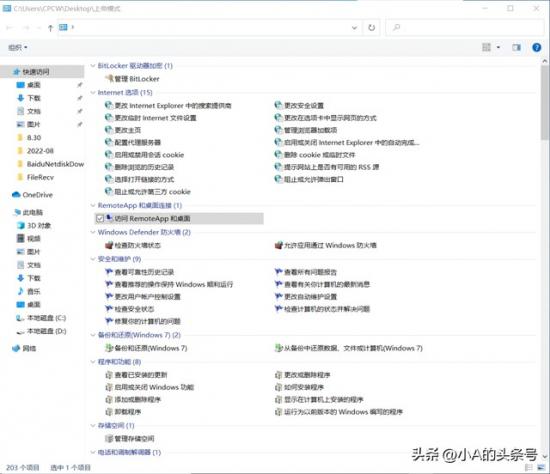
Task: Select 音乐 in sidebar
Action: pyautogui.click(x=29, y=291)
